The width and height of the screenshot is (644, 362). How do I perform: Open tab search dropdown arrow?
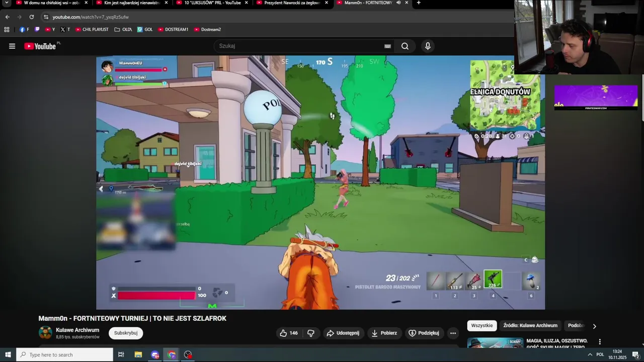[x=7, y=3]
